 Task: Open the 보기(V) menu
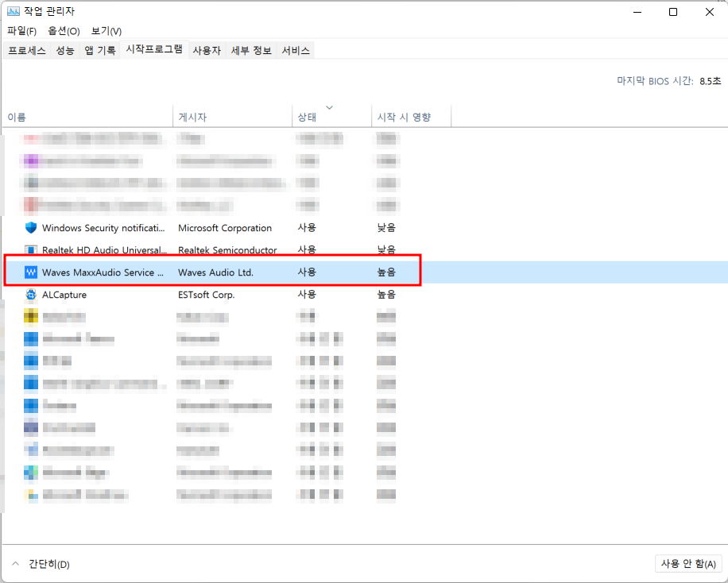point(106,31)
